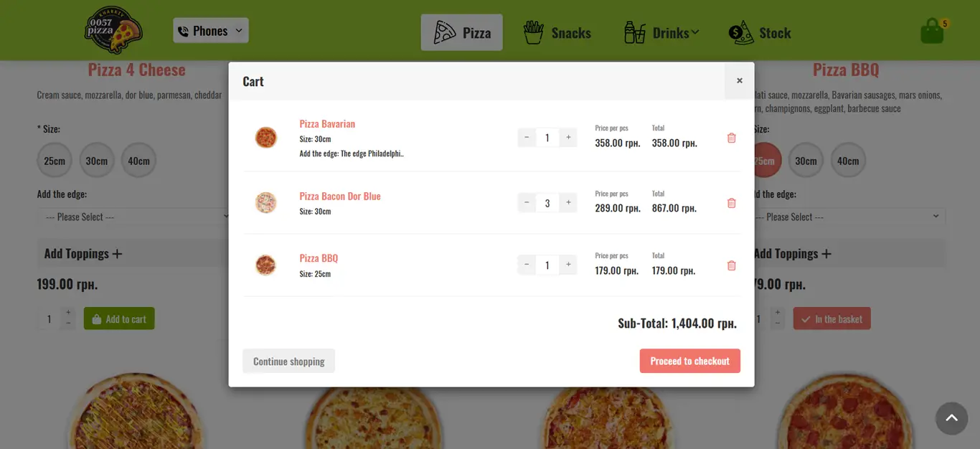
Task: Expand Add Toppings for Pizza BBQ
Action: [793, 254]
